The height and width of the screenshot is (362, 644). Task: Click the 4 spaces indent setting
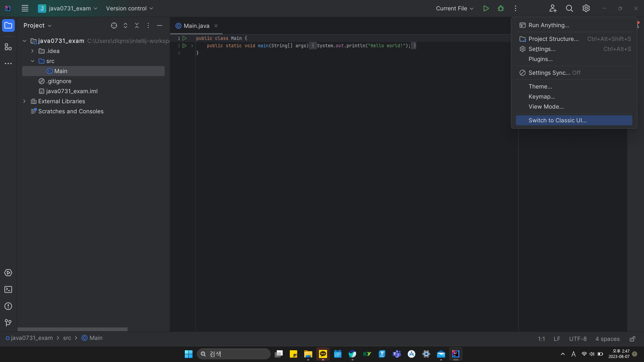click(x=607, y=339)
